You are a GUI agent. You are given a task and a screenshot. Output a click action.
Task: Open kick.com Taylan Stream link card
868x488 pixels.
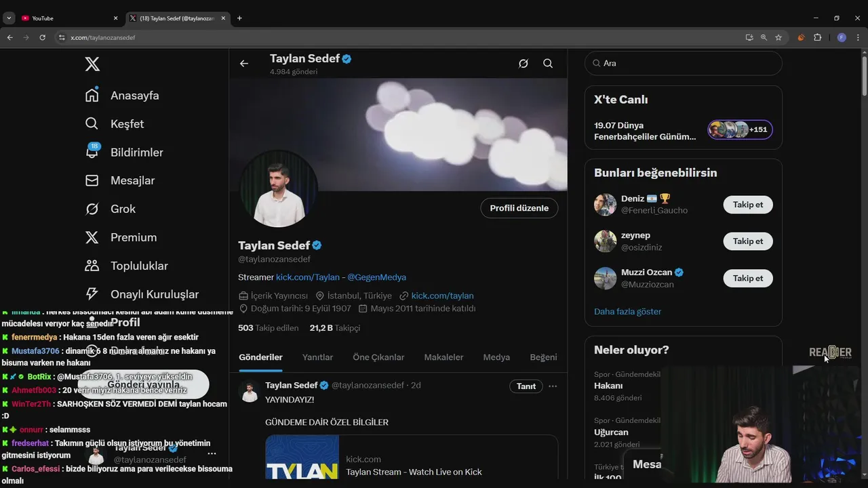pyautogui.click(x=412, y=458)
